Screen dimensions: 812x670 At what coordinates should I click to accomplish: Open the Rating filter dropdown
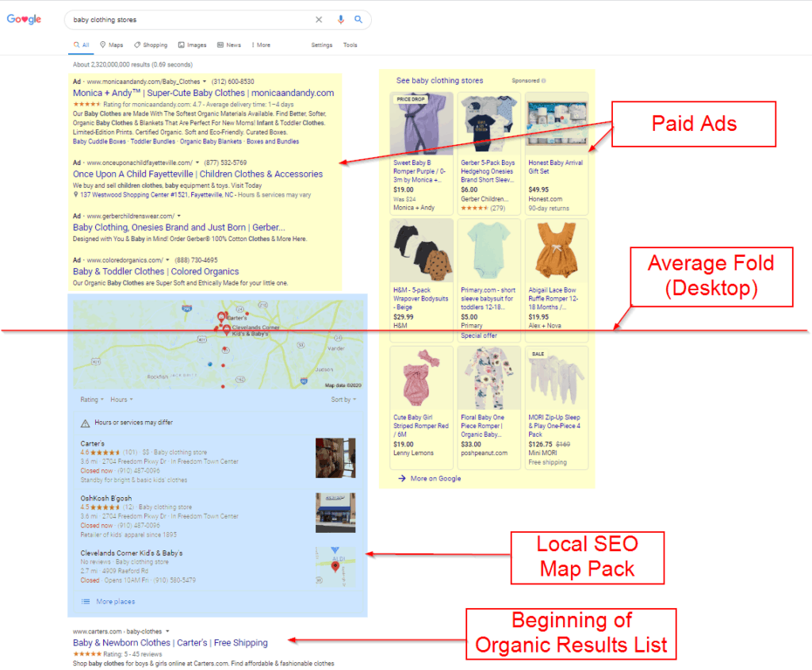tap(92, 400)
